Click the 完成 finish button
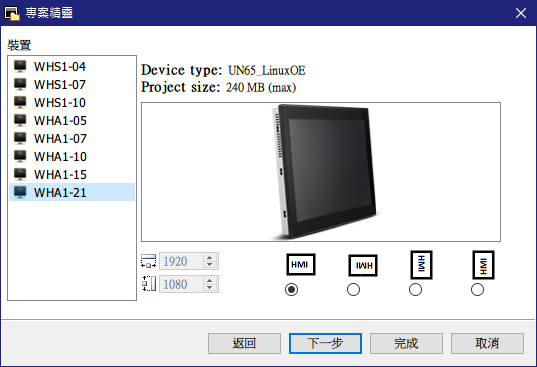Screen dimensions: 537x367 pyautogui.click(x=406, y=343)
